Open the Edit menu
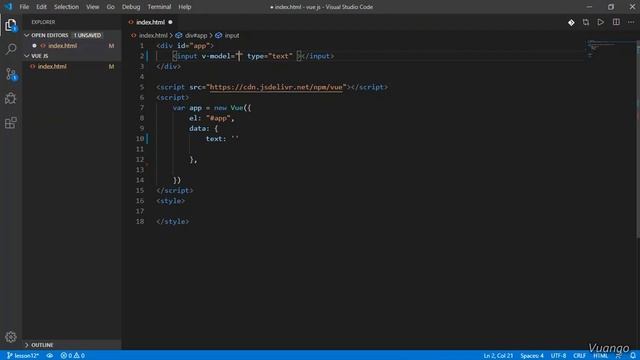 (x=41, y=7)
